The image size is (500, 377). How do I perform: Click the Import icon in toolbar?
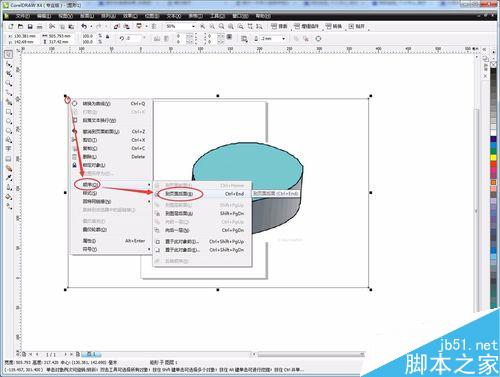pyautogui.click(x=116, y=26)
